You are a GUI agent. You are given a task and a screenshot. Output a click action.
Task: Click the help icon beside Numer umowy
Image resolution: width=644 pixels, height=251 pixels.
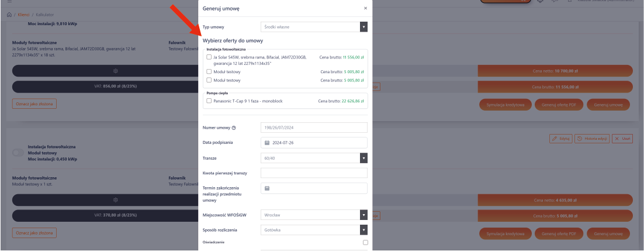pos(234,128)
